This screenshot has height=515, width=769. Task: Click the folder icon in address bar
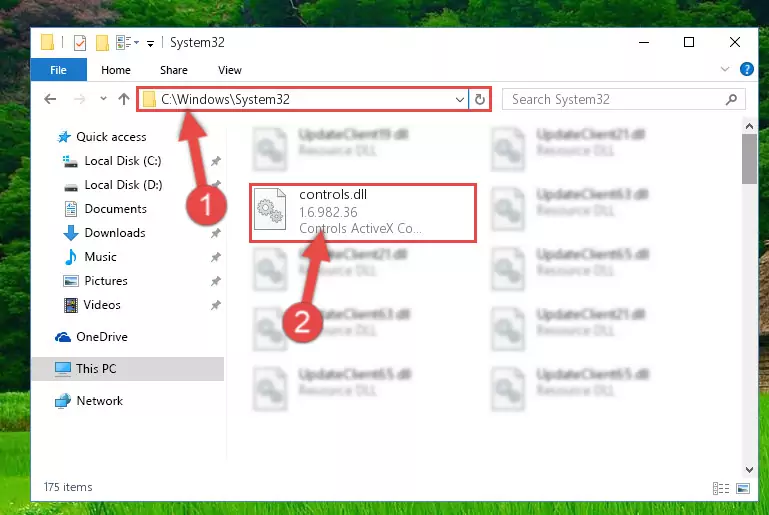point(149,100)
